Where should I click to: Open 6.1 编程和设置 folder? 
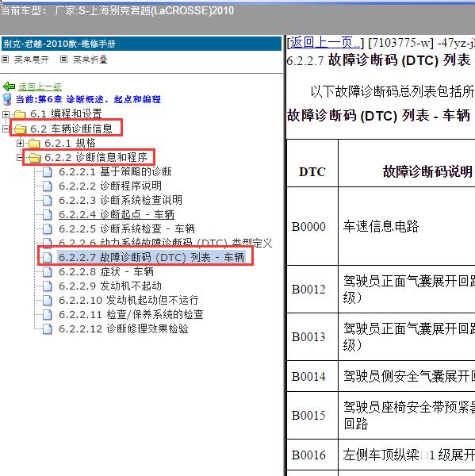[66, 114]
